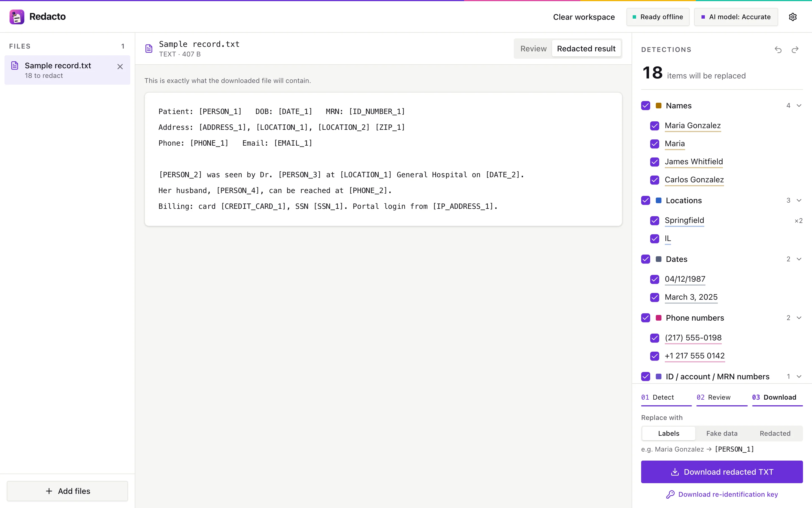Image resolution: width=812 pixels, height=508 pixels.
Task: Click the Phone numbers pink color swatch
Action: click(x=658, y=318)
